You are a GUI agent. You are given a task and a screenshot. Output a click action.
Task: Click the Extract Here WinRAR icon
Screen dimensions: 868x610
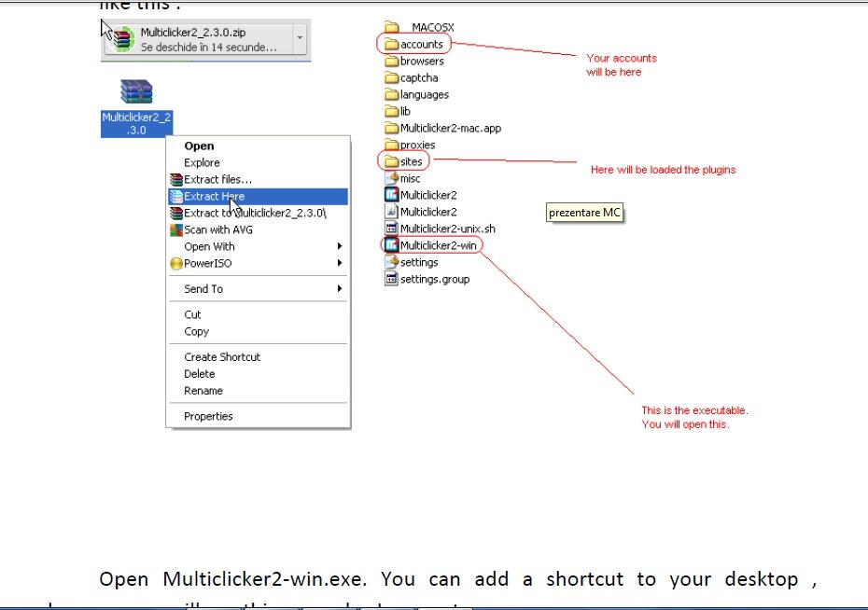(x=176, y=196)
